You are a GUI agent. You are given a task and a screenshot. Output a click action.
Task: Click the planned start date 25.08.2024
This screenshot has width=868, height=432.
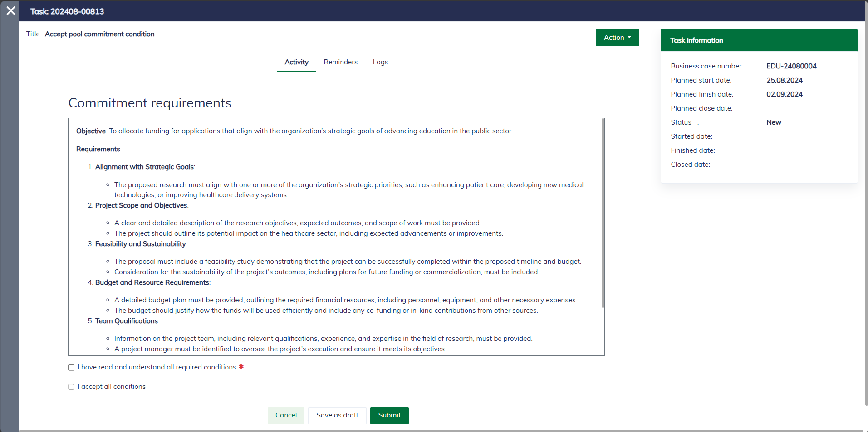coord(785,80)
